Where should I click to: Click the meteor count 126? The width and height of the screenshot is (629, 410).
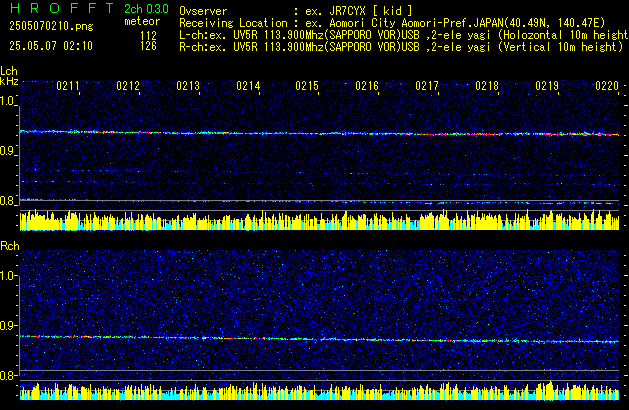point(148,46)
